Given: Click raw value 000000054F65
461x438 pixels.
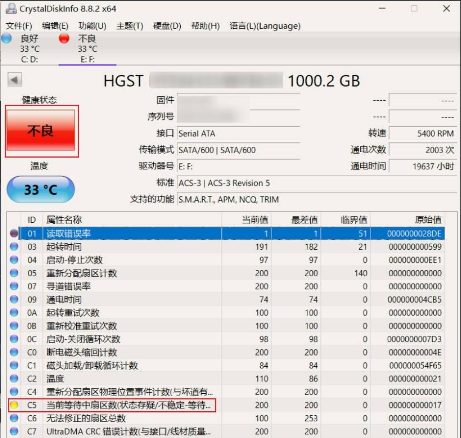Looking at the screenshot, I should [415, 366].
